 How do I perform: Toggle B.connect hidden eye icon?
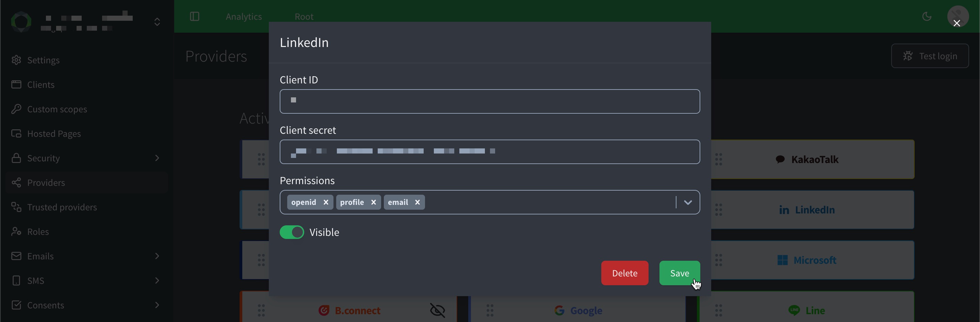(x=437, y=310)
